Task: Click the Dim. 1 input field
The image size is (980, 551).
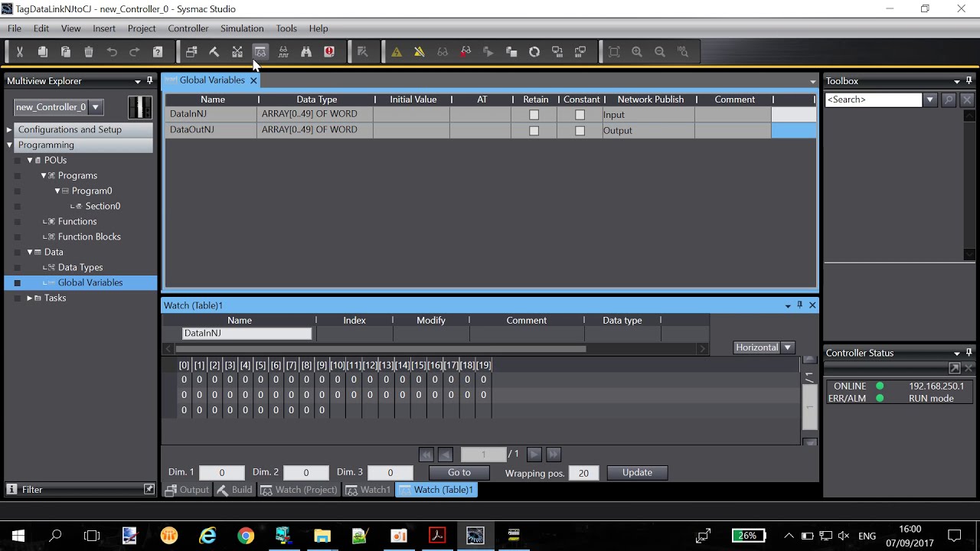Action: (222, 473)
